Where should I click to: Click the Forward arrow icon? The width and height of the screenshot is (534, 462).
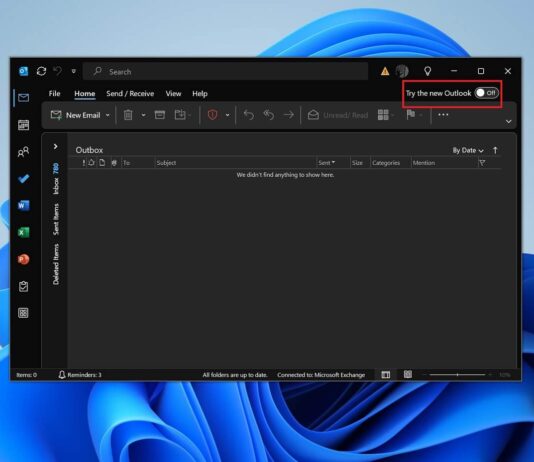click(289, 115)
